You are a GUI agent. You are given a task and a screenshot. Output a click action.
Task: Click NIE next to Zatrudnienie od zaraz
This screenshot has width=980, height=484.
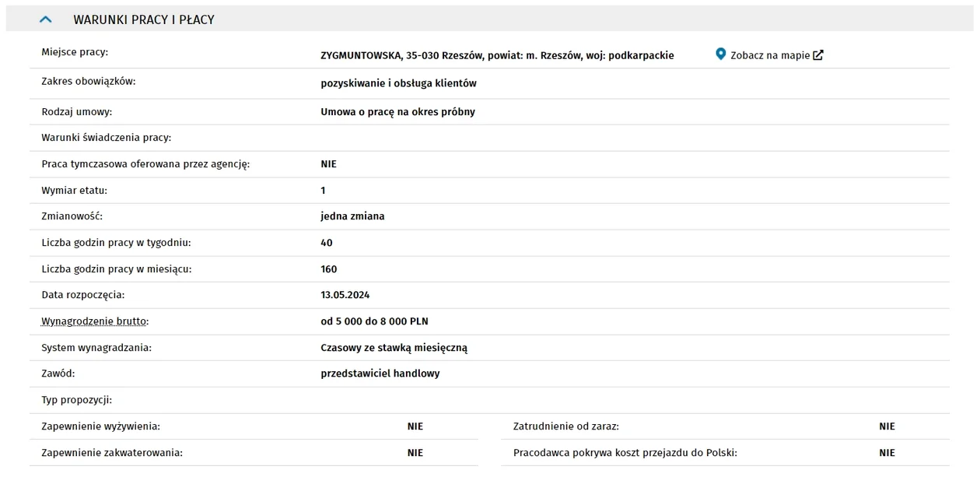887,426
